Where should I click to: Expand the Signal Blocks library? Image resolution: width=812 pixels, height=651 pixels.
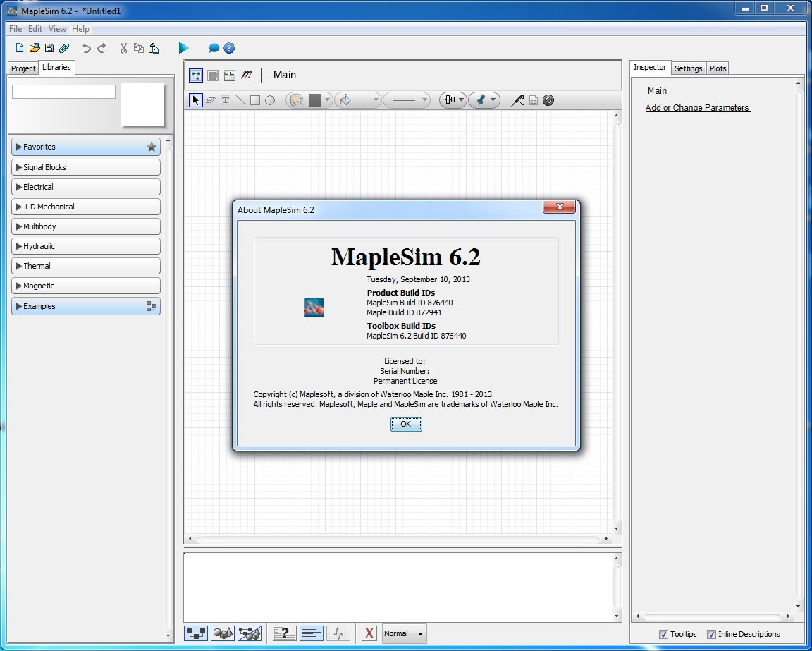click(86, 167)
